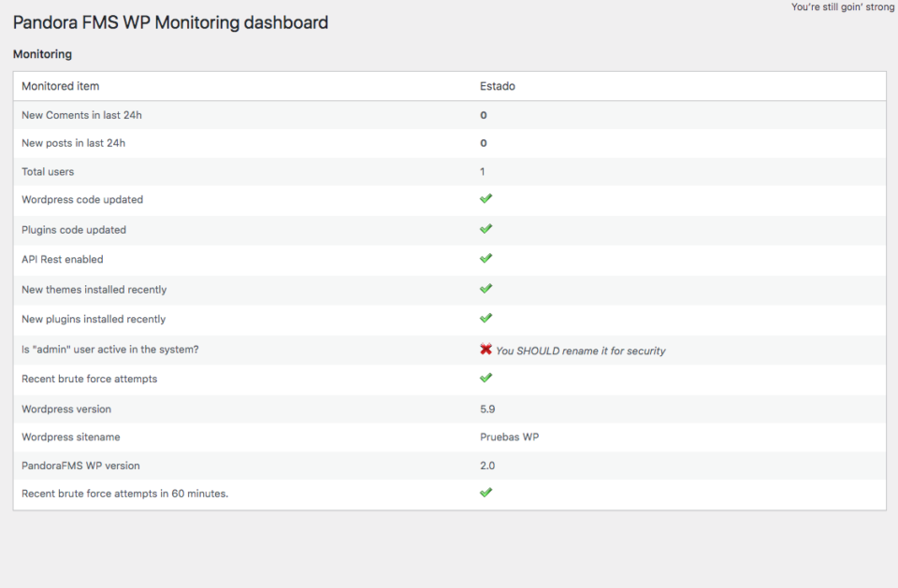This screenshot has width=898, height=588.
Task: Click the PandoraFMS WP version value 2.0
Action: tap(487, 466)
